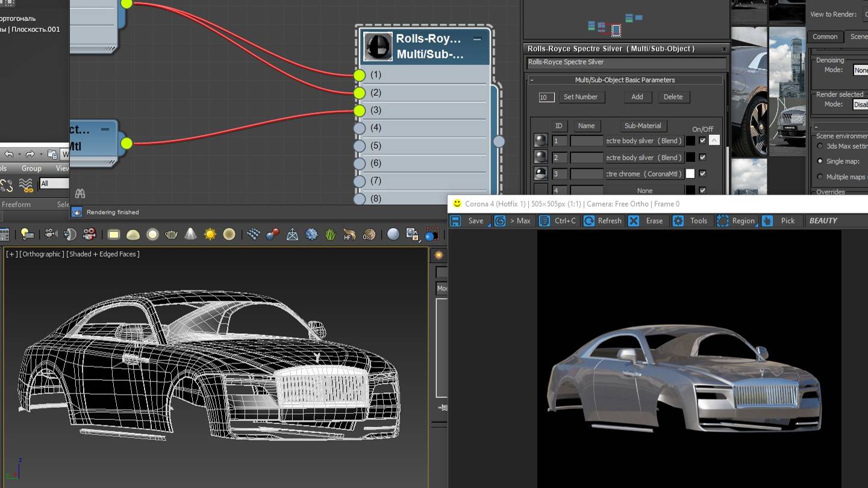The width and height of the screenshot is (868, 488).
Task: Open the All selection filter dropdown
Action: (54, 184)
